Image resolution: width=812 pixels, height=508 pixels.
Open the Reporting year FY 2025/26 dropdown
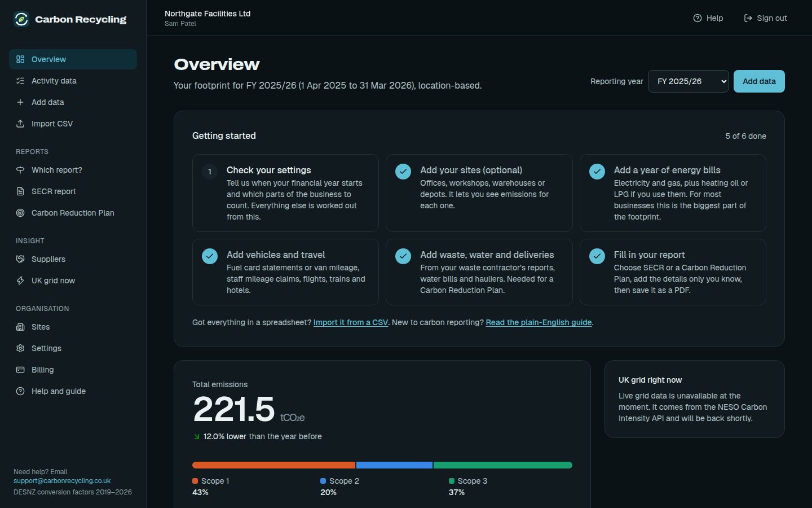click(689, 81)
